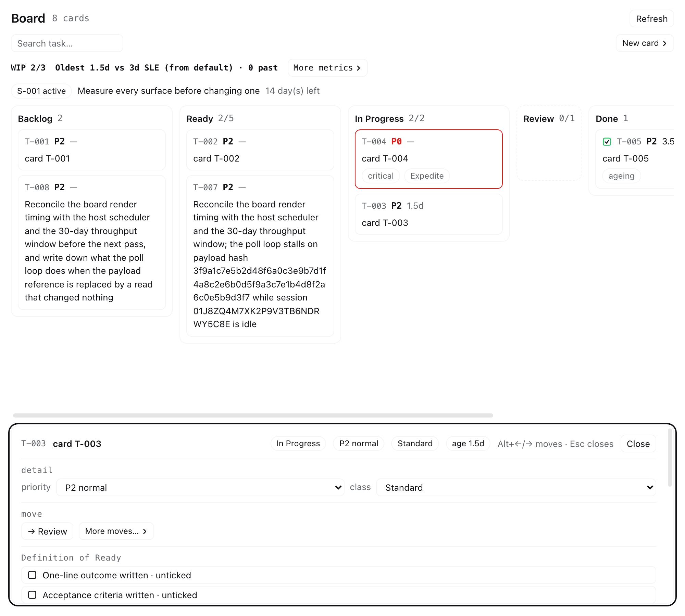Click the 'In Progress' status pill
The image size is (685, 616).
tap(298, 444)
